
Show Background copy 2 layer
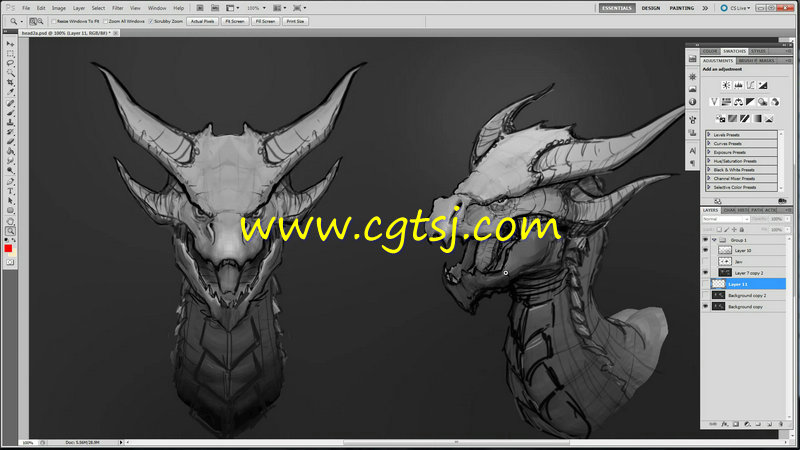pyautogui.click(x=706, y=295)
